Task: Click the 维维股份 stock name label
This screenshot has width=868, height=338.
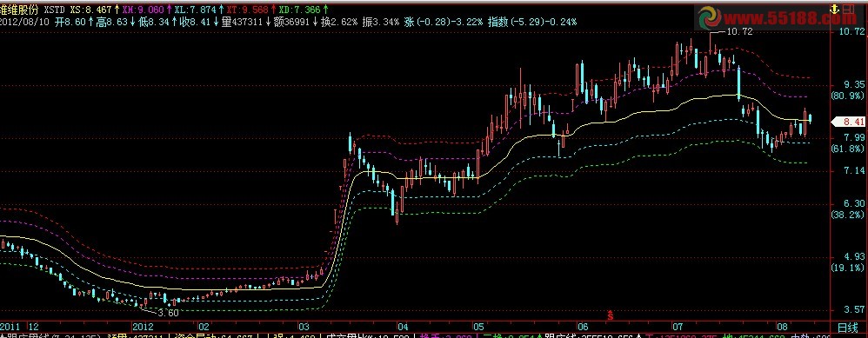Action: click(x=20, y=10)
